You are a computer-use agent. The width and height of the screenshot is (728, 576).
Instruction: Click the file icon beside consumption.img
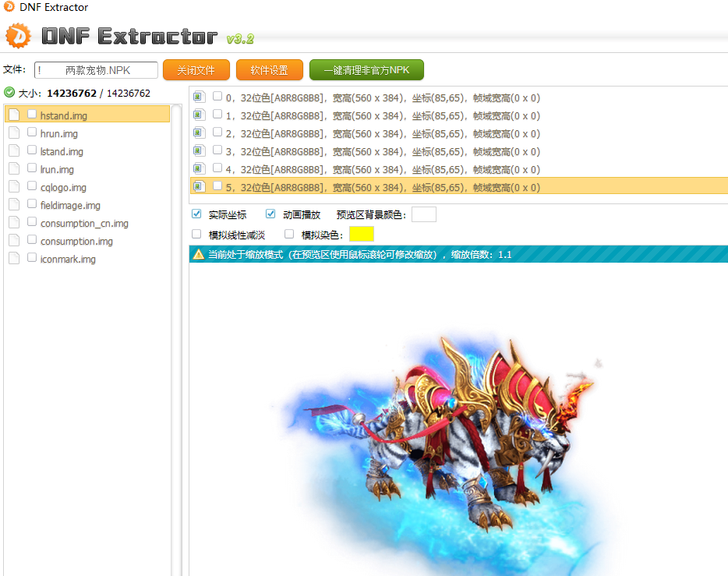[x=14, y=240]
